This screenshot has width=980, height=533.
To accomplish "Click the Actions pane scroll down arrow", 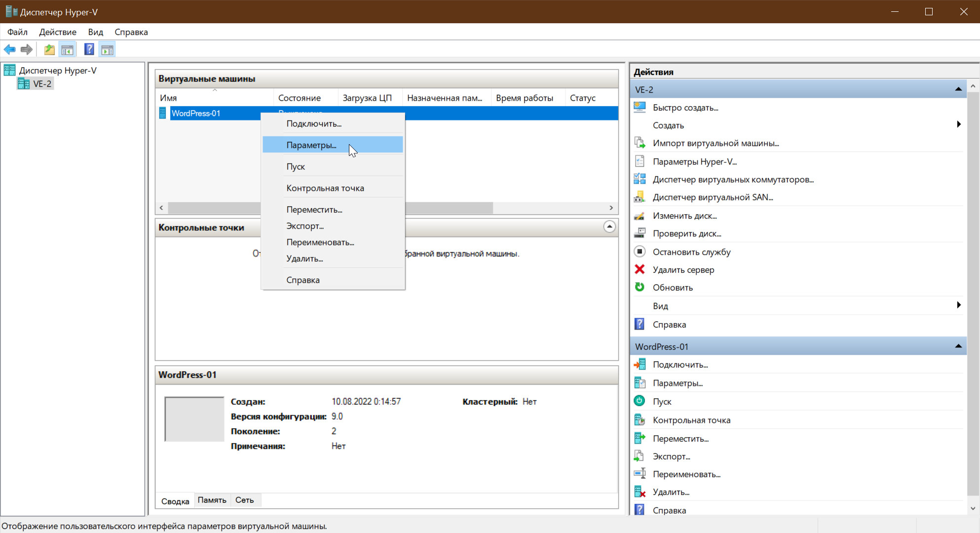I will (x=973, y=508).
